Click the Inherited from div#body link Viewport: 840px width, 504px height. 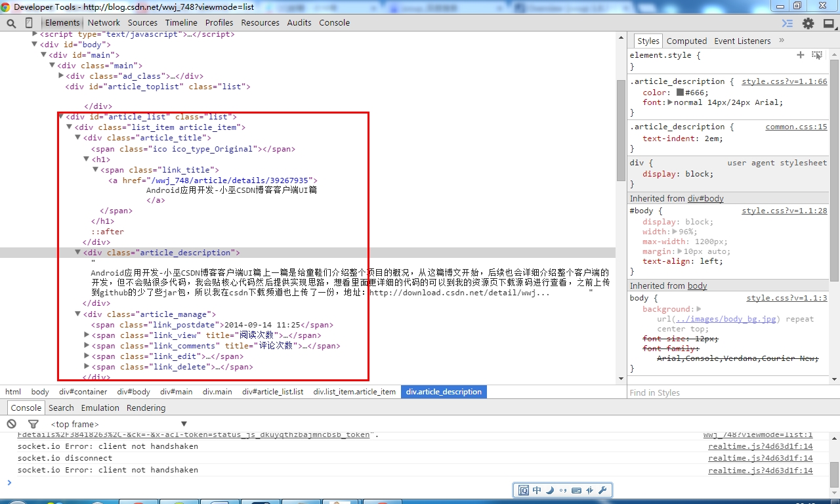(705, 198)
